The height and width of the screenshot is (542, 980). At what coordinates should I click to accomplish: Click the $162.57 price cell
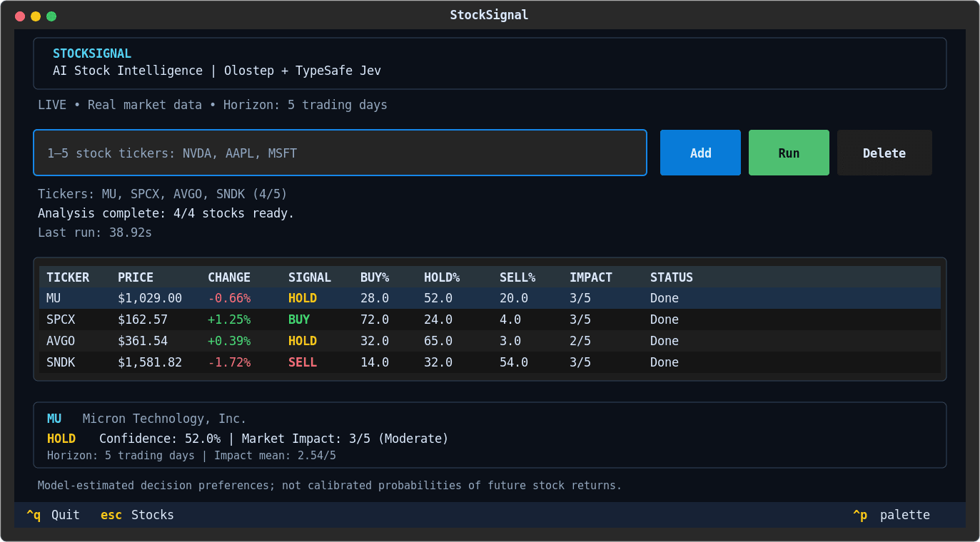143,319
